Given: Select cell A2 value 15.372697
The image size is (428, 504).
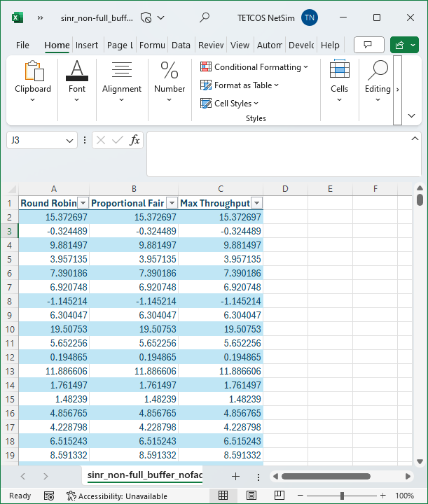Looking at the screenshot, I should point(54,217).
